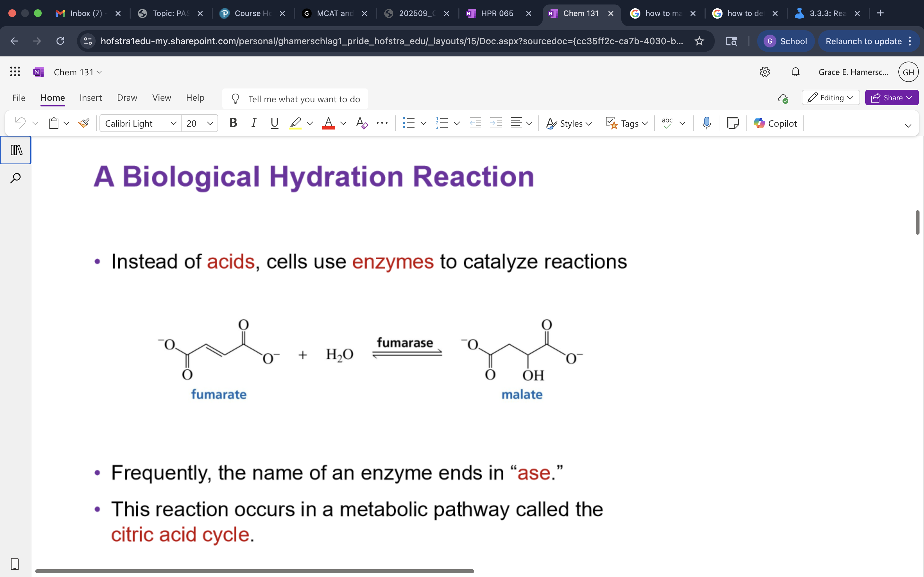The height and width of the screenshot is (577, 924).
Task: Show the notebooks pane icon
Action: point(15,150)
